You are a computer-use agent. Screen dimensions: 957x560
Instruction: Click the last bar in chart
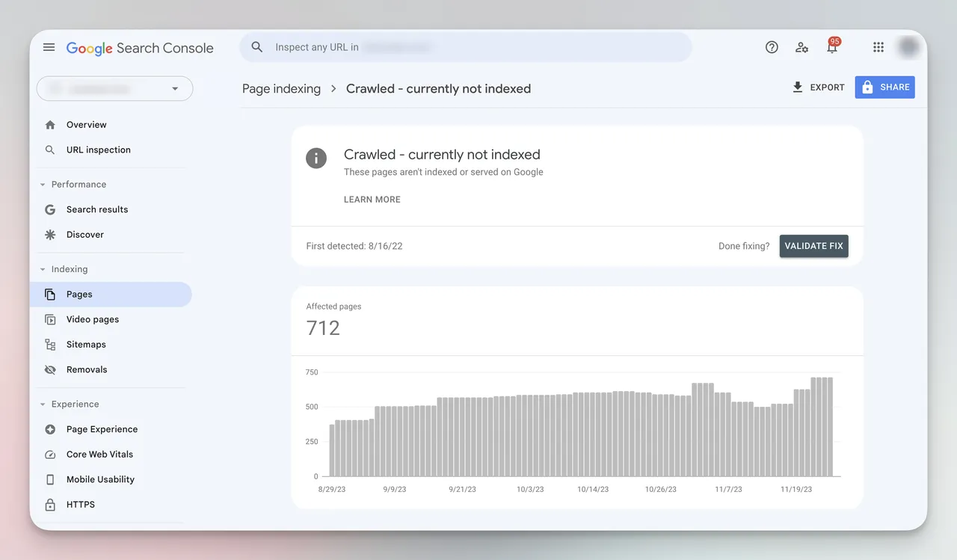(830, 427)
